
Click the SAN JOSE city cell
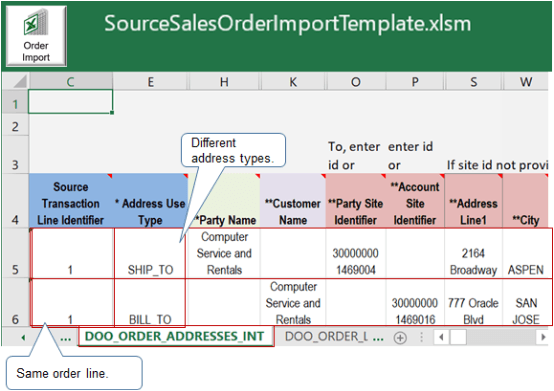point(526,303)
